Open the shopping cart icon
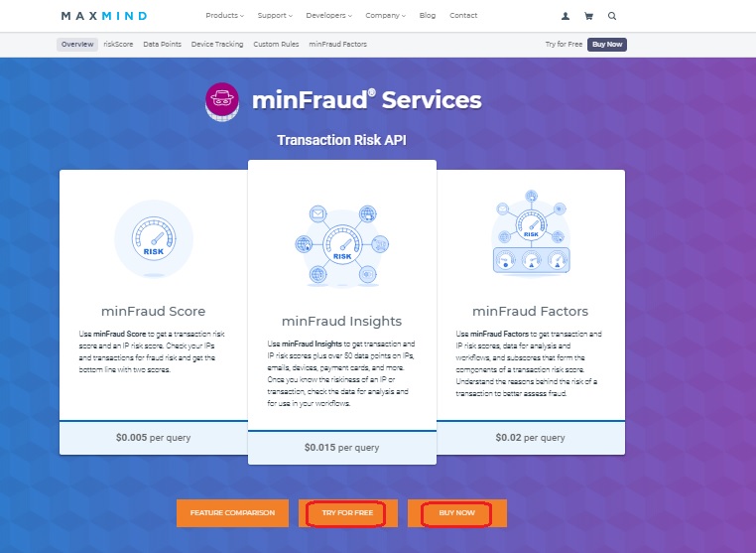This screenshot has height=553, width=756. 588,16
